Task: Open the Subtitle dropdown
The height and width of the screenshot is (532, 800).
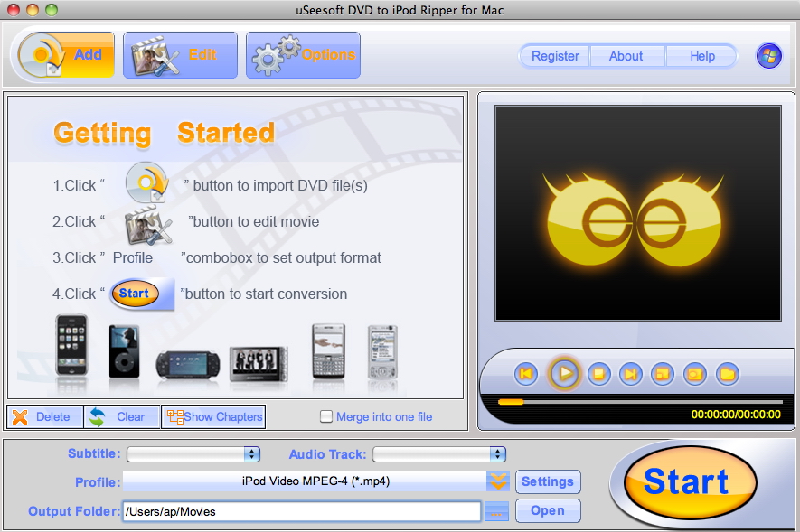Action: point(193,454)
